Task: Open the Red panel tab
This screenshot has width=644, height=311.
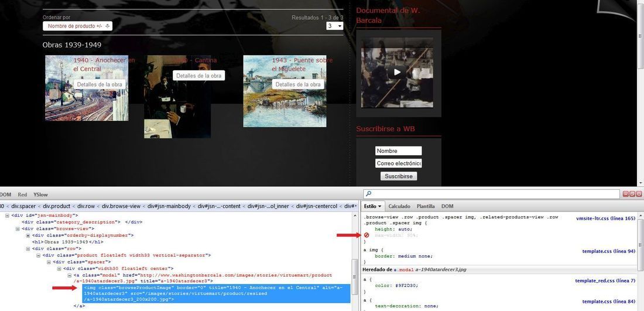Action: (22, 194)
